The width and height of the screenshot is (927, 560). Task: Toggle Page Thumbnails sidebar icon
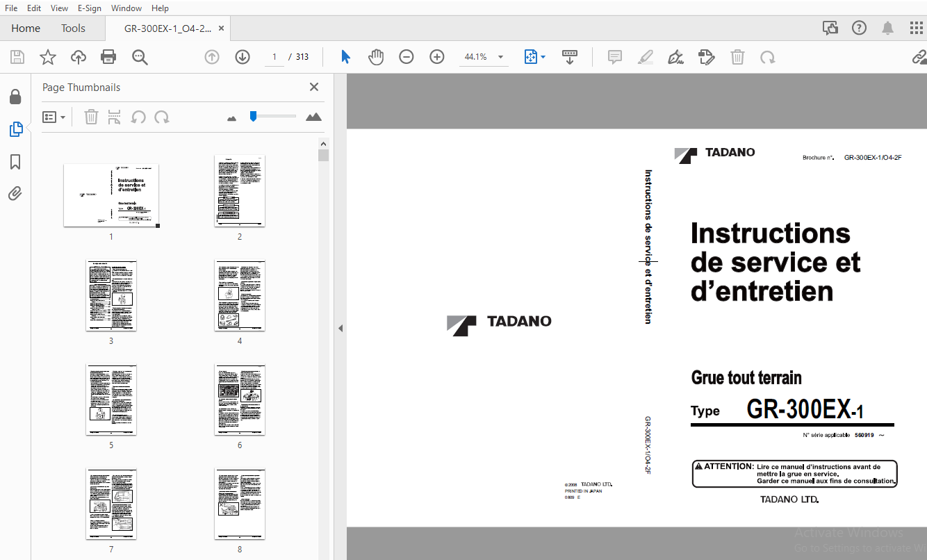tap(15, 129)
